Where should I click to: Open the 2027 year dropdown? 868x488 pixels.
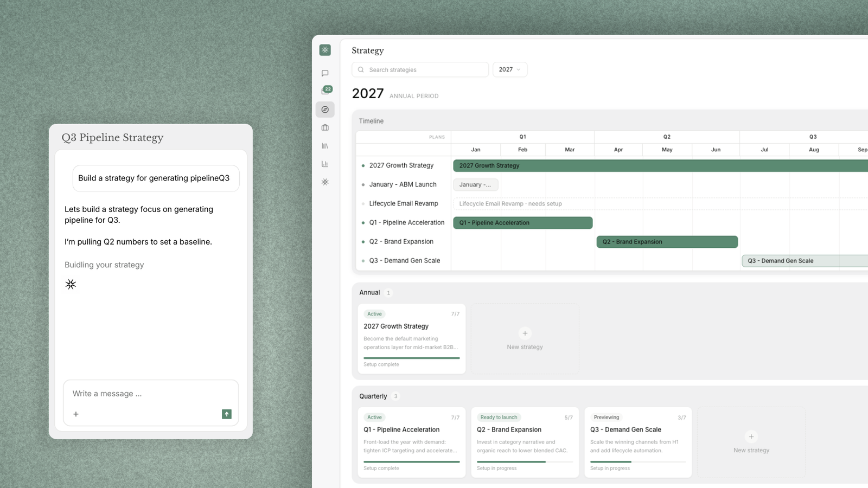coord(510,69)
